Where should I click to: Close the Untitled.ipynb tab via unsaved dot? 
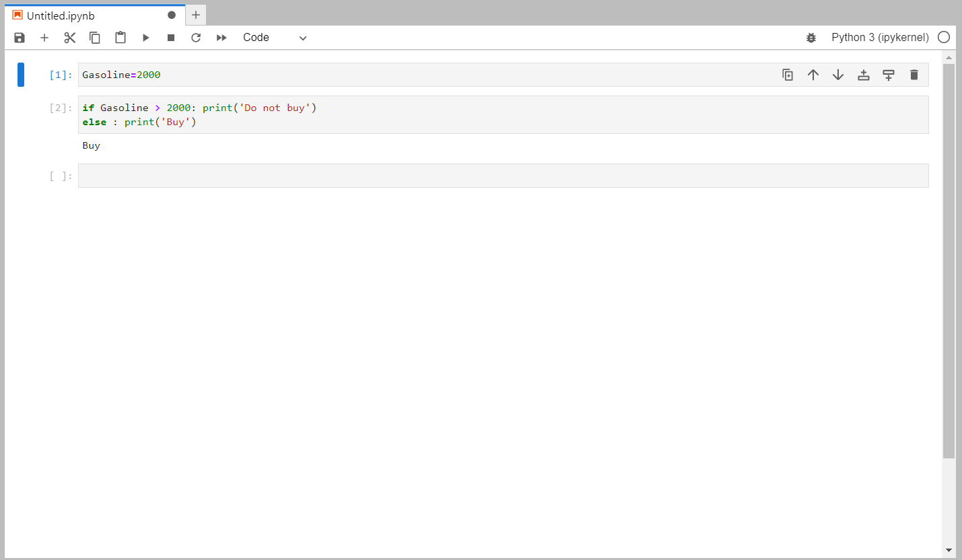(172, 15)
